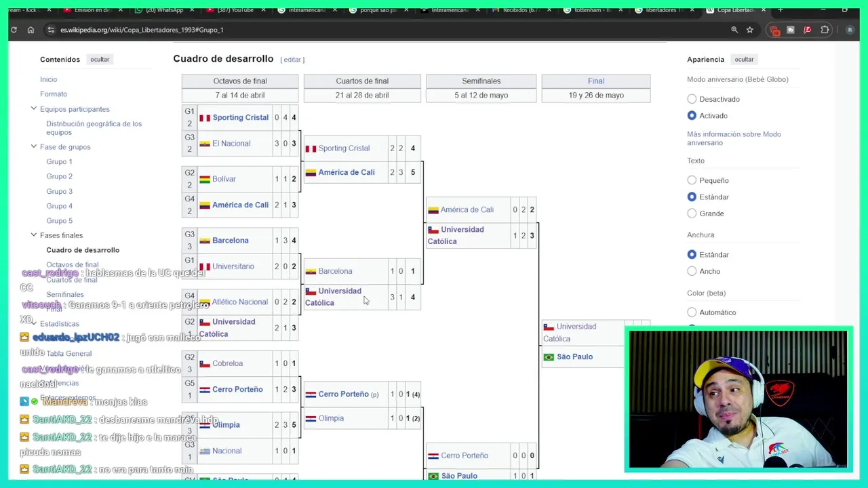This screenshot has height=488, width=868.
Task: Click Peru flag beside Sporting Cristal in octavos
Action: point(204,118)
